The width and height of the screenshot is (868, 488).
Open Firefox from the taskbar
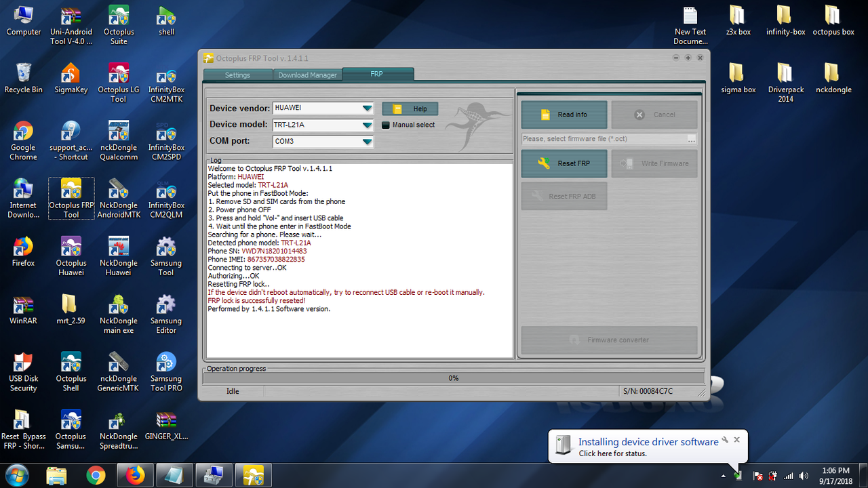[x=136, y=476]
